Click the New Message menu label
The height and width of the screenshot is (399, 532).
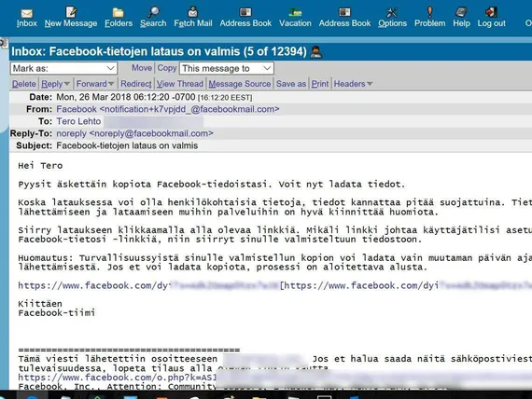tap(71, 23)
